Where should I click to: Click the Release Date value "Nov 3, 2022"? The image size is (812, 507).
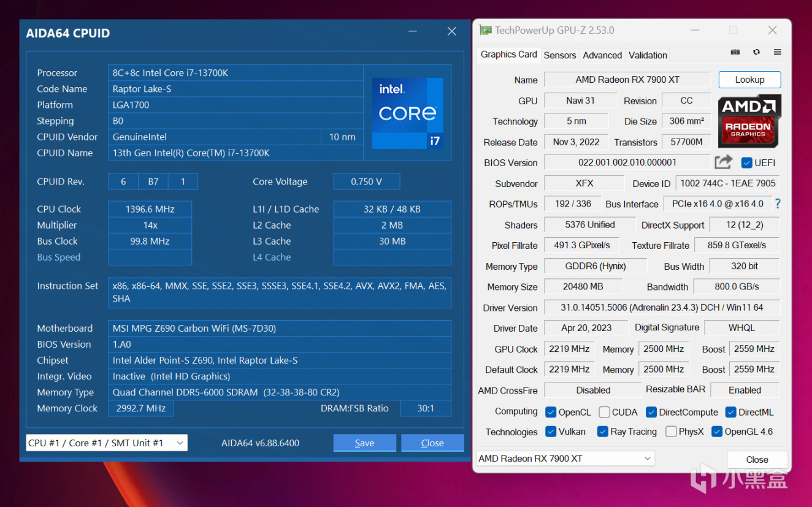[576, 142]
